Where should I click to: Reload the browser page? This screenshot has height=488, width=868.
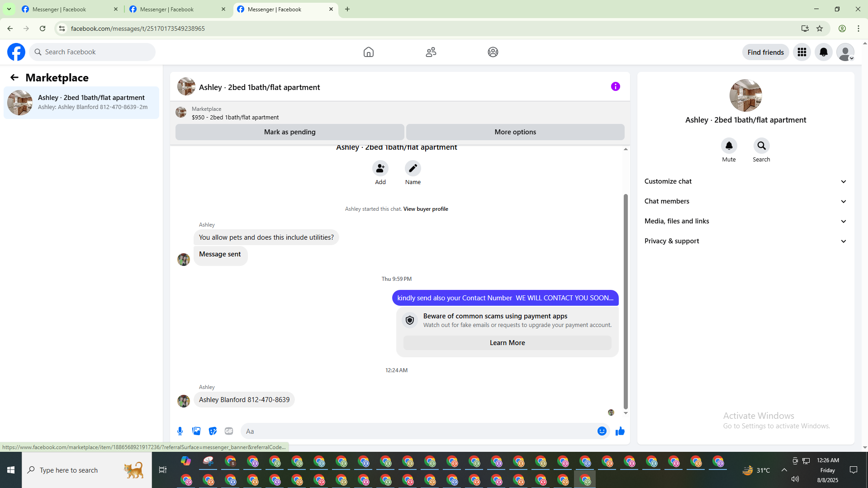[x=43, y=28]
